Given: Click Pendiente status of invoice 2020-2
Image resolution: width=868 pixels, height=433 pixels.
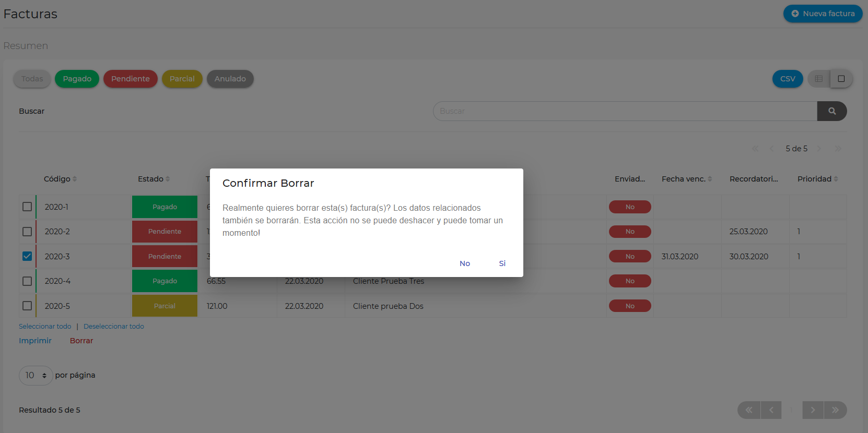Looking at the screenshot, I should click(165, 232).
